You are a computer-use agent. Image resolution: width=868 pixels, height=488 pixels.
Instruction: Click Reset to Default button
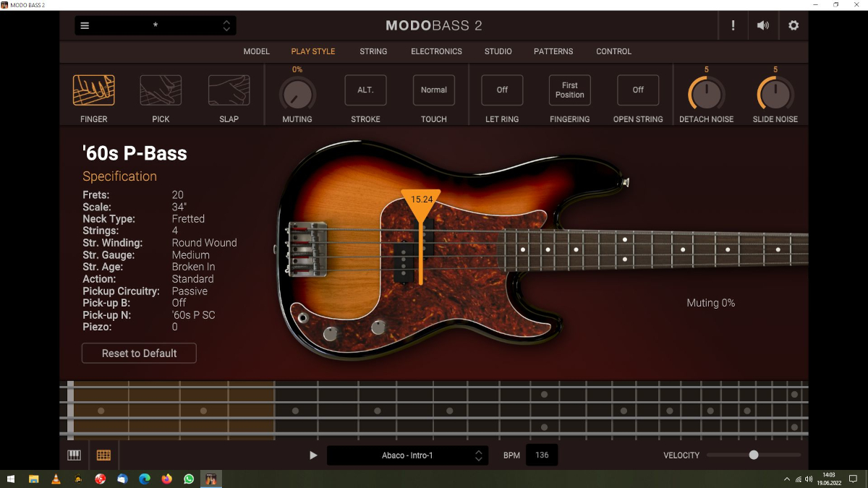click(x=139, y=353)
